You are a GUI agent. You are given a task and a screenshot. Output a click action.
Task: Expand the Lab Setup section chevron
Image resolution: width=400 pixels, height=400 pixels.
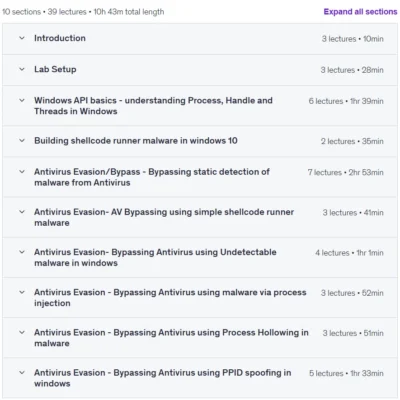pos(22,69)
